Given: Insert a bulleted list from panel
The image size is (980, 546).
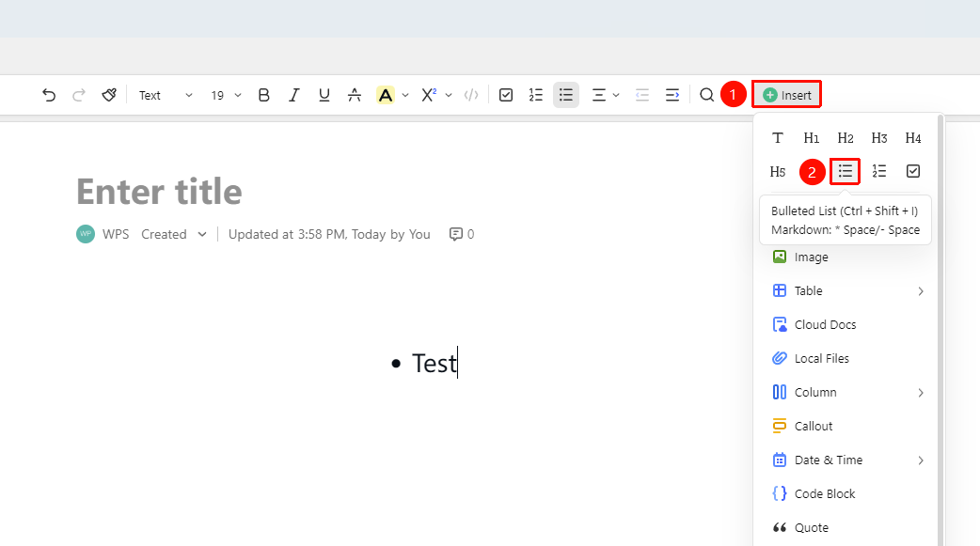Looking at the screenshot, I should pyautogui.click(x=845, y=171).
